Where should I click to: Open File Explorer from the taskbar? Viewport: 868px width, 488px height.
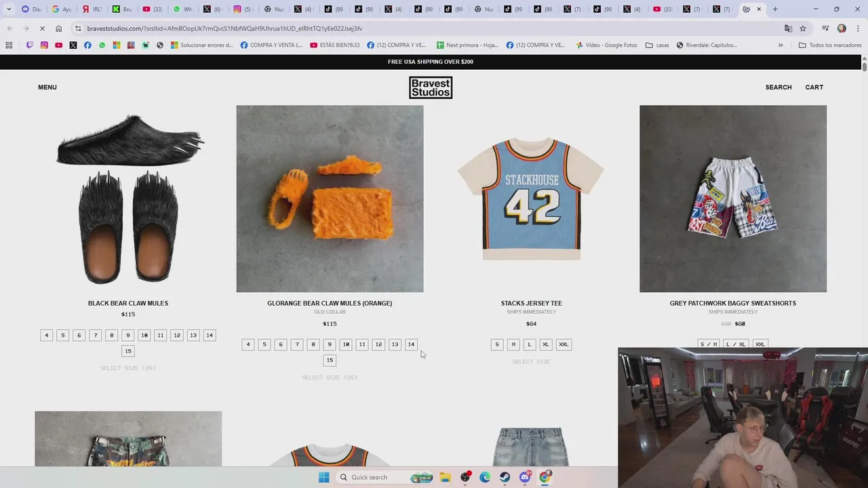(446, 477)
